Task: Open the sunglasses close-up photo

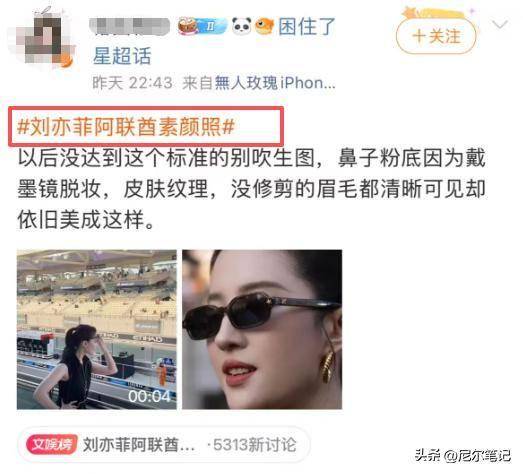Action: click(262, 329)
